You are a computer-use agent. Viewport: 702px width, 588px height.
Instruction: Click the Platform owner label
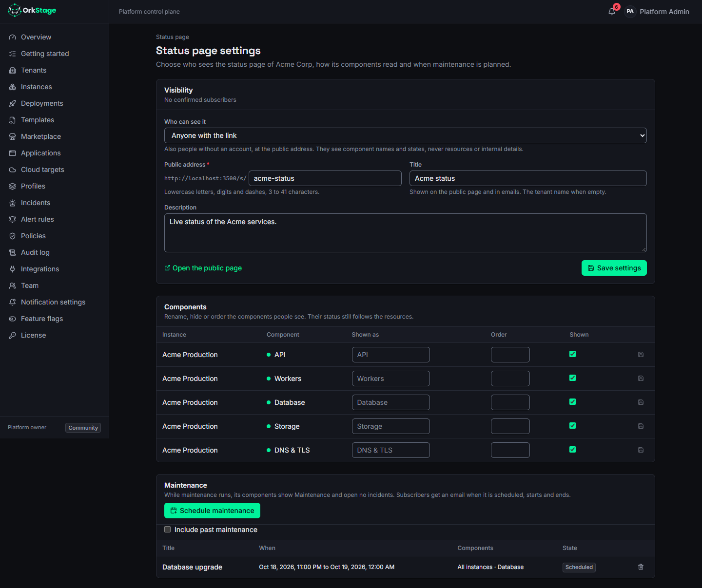(27, 427)
